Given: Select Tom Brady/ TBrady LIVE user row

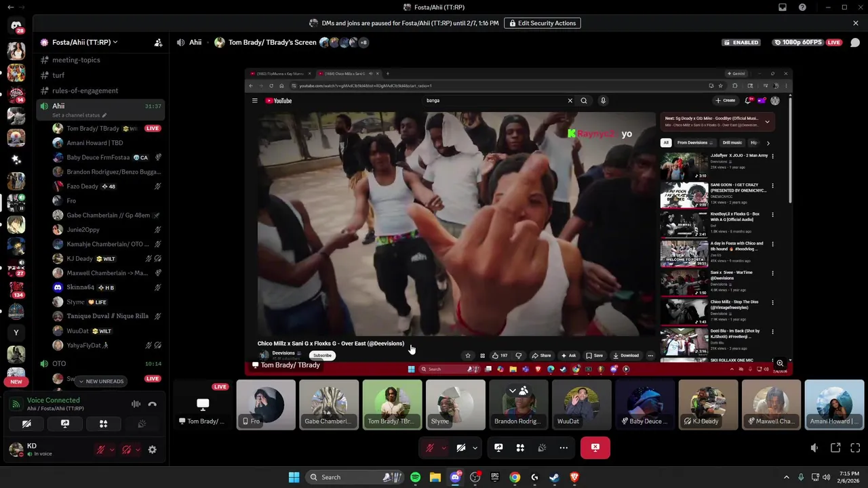Looking at the screenshot, I should click(107, 128).
